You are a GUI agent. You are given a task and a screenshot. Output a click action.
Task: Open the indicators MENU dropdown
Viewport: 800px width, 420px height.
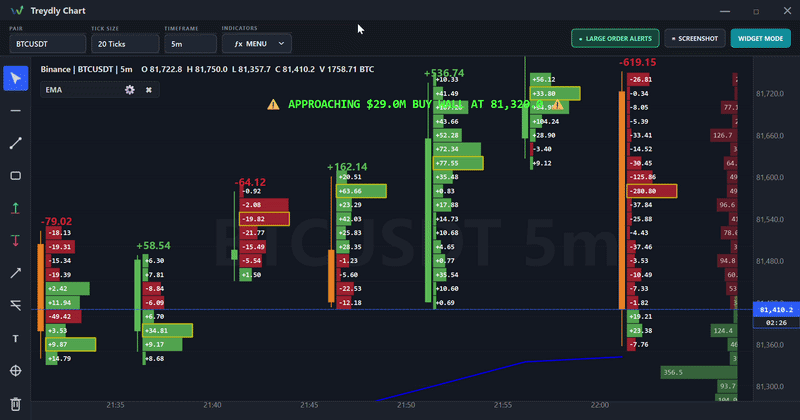tap(257, 44)
